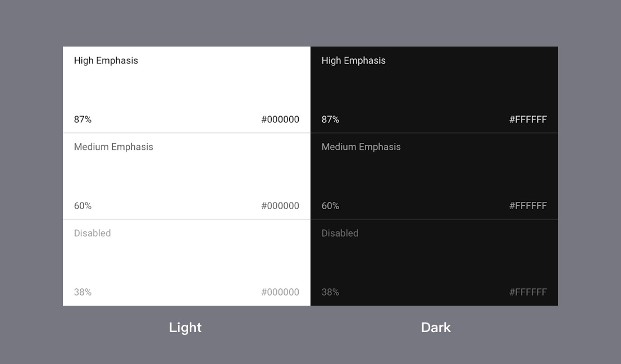The image size is (621, 364).
Task: Select the #FFFFFF code in High Emphasis row
Action: click(x=528, y=119)
